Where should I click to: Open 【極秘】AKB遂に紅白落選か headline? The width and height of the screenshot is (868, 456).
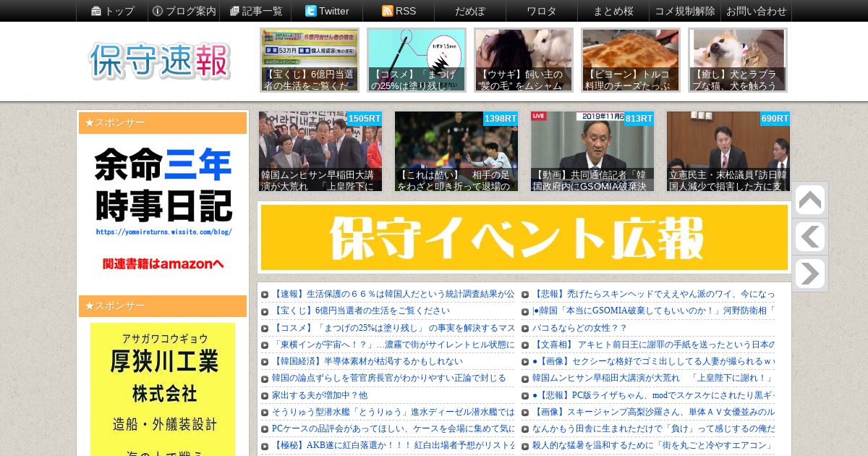393,446
